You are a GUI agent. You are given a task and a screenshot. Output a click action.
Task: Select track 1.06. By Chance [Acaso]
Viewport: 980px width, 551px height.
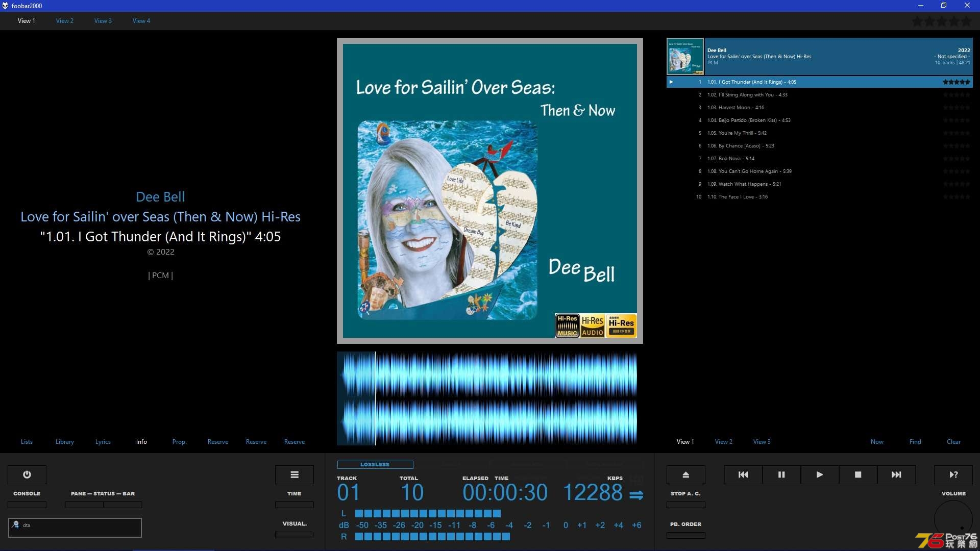coord(820,146)
